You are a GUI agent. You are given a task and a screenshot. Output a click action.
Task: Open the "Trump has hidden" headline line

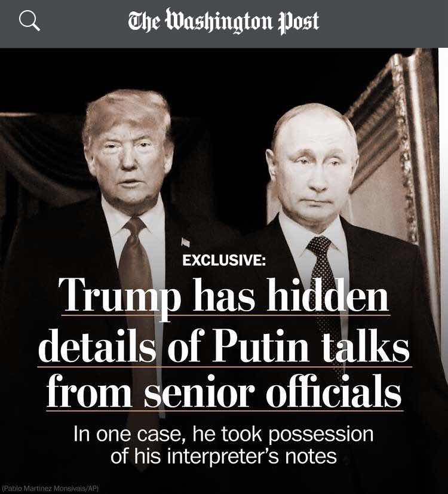(226, 296)
